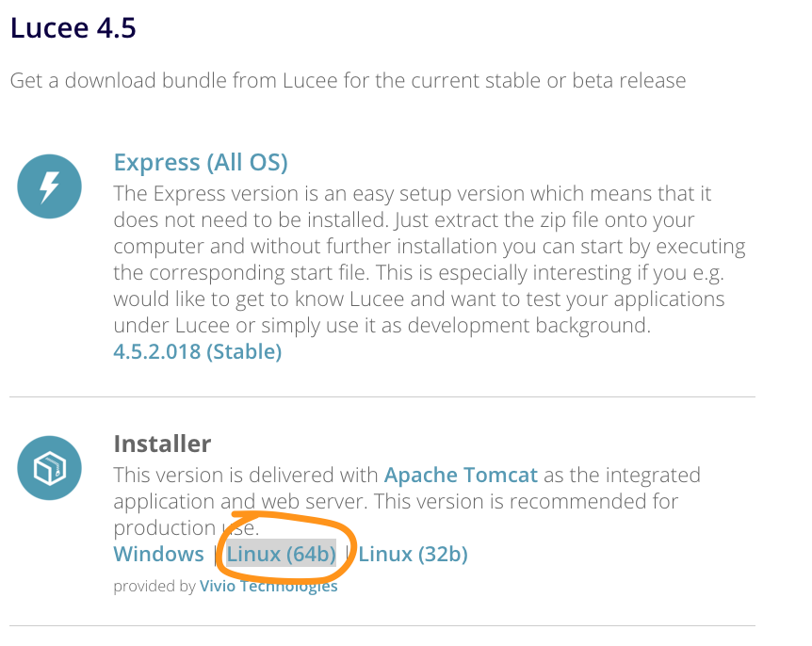The width and height of the screenshot is (812, 646).
Task: Click the divider line below Installer section
Action: point(382,626)
